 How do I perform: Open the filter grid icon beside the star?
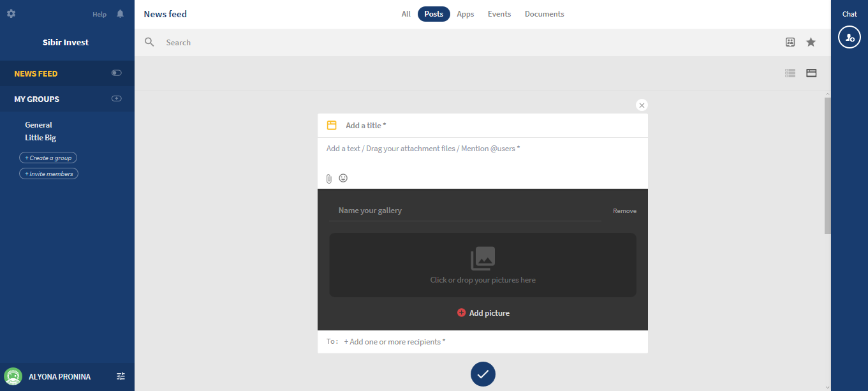pos(790,42)
